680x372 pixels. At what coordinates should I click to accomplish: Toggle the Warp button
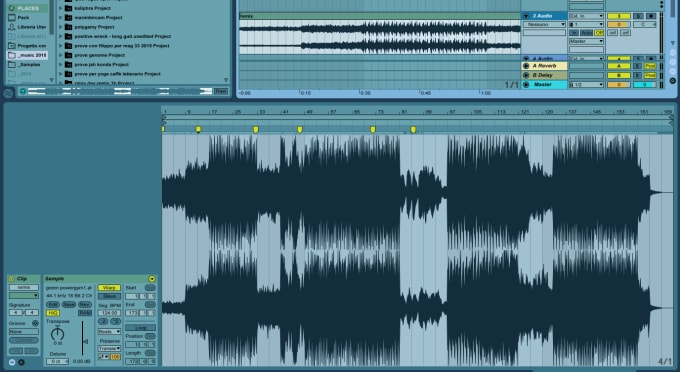tap(109, 288)
